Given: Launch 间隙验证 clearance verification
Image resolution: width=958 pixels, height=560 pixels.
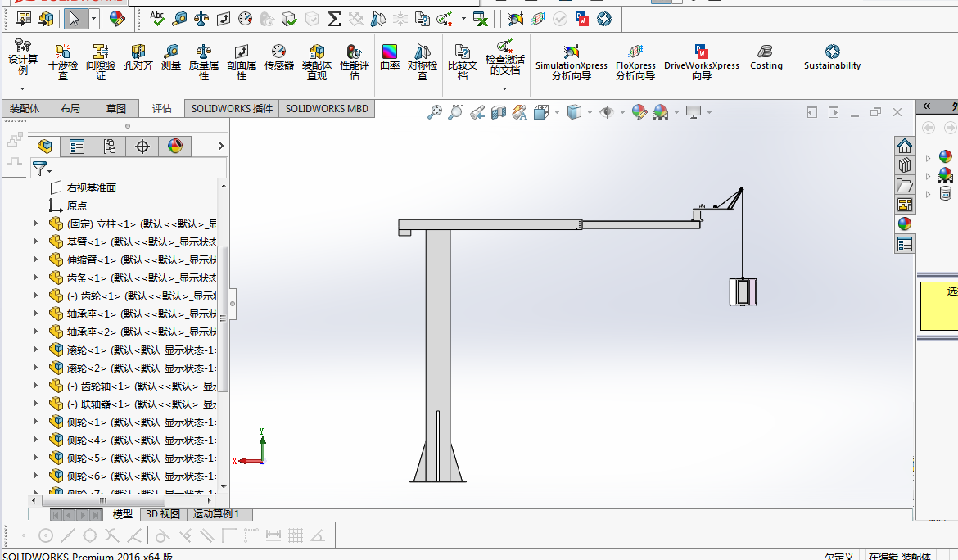Looking at the screenshot, I should pos(100,62).
